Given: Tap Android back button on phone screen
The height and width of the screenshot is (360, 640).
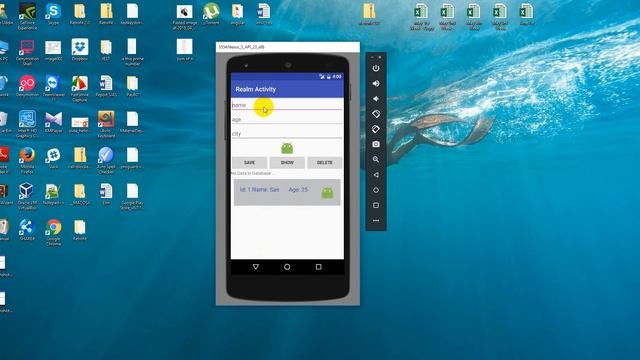Looking at the screenshot, I should [x=256, y=267].
